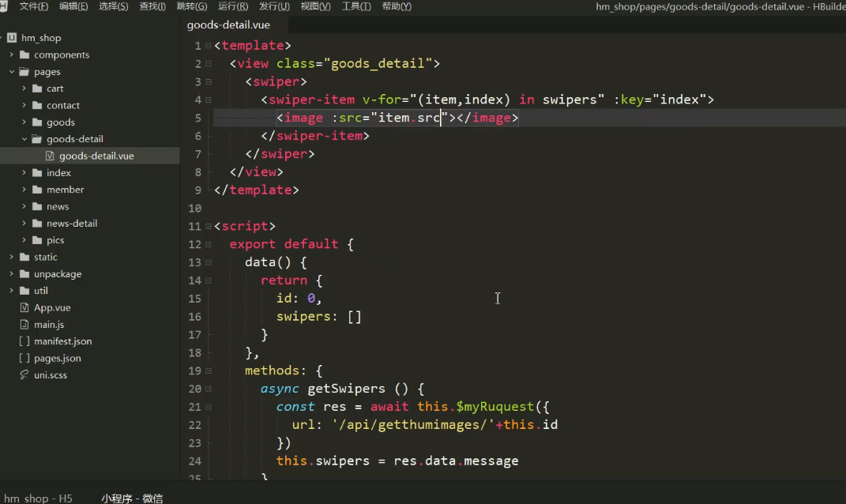Collapse the goods-detail folder arrow
The width and height of the screenshot is (846, 504).
[24, 139]
